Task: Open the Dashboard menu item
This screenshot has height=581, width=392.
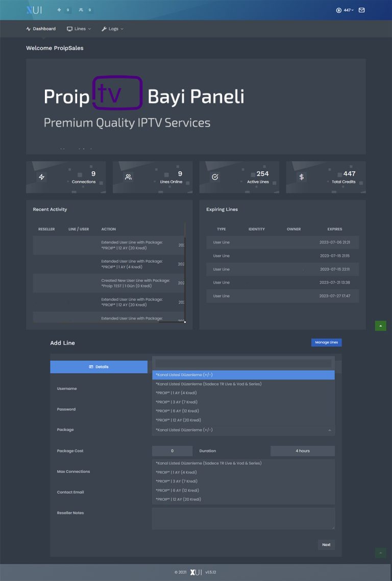Action: point(41,29)
